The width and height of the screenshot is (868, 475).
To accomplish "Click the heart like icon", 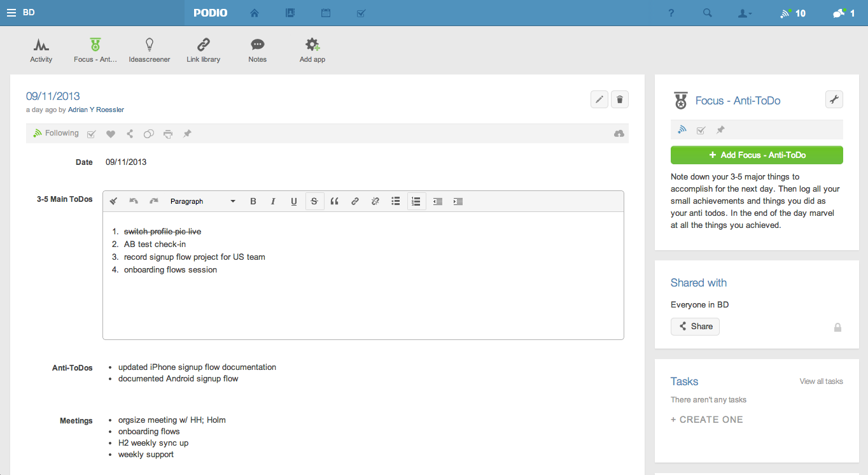I will point(111,134).
